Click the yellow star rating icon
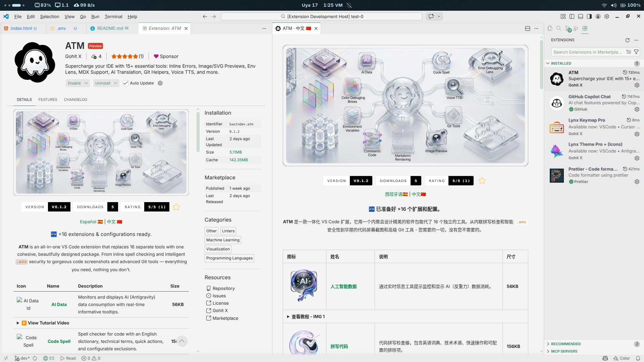Screen dimensions: 644x362 coord(176,207)
